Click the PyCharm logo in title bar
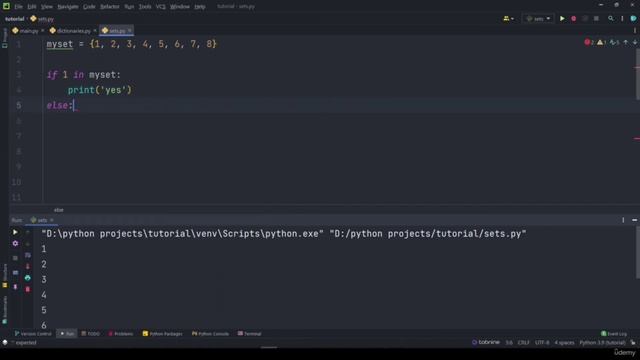 (6, 6)
